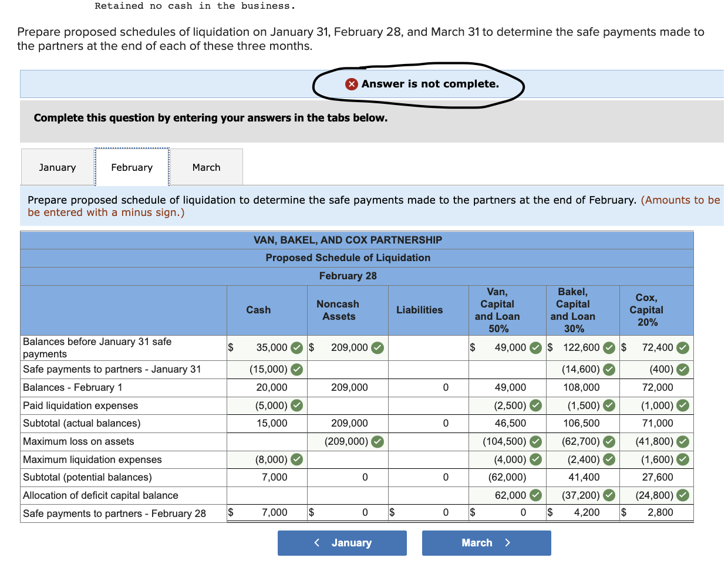Click the Balances - February 1 row label
This screenshot has width=728, height=588.
click(73, 387)
